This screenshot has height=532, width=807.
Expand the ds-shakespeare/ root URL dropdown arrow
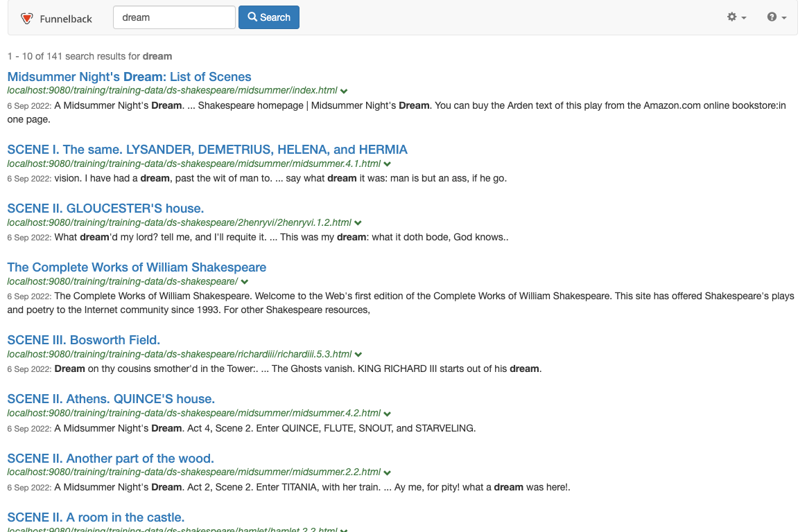click(x=245, y=283)
